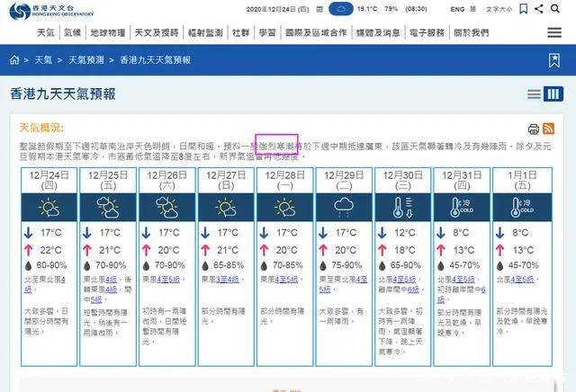Switch language to ENG
This screenshot has height=392, width=576.
coord(457,9)
